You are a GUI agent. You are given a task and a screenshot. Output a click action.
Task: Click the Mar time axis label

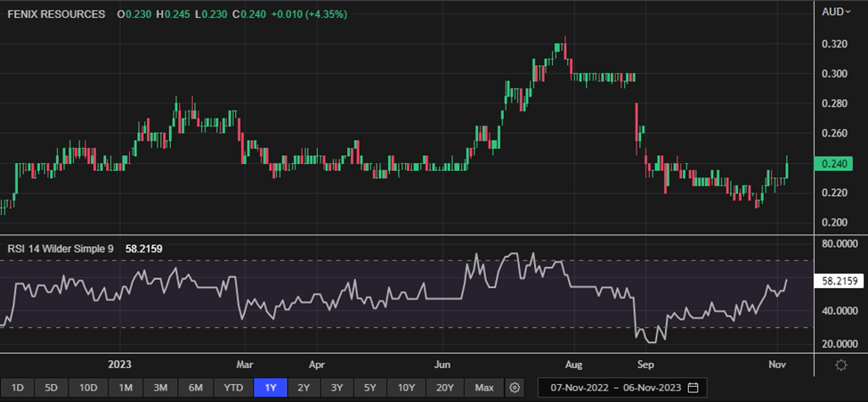coord(245,365)
